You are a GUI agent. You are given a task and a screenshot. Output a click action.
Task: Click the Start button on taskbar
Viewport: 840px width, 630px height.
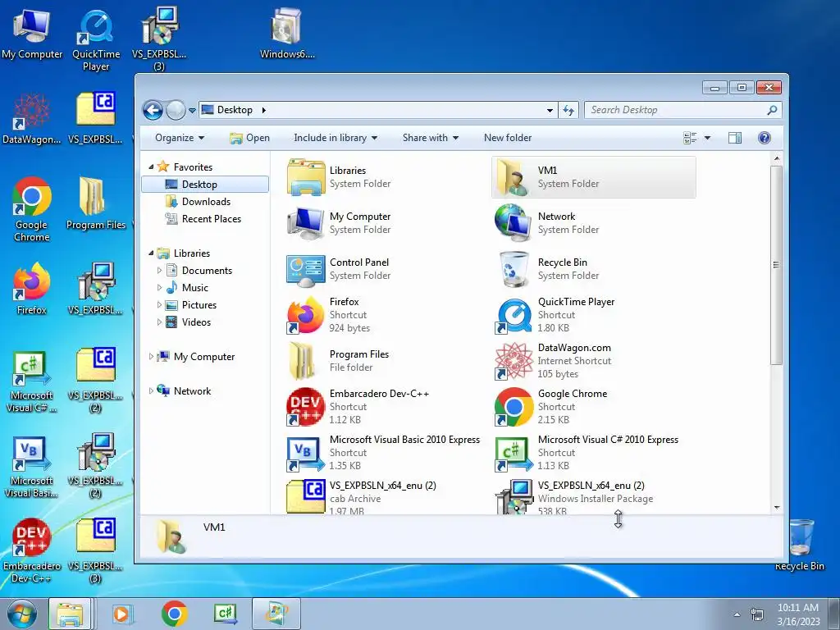click(x=21, y=614)
